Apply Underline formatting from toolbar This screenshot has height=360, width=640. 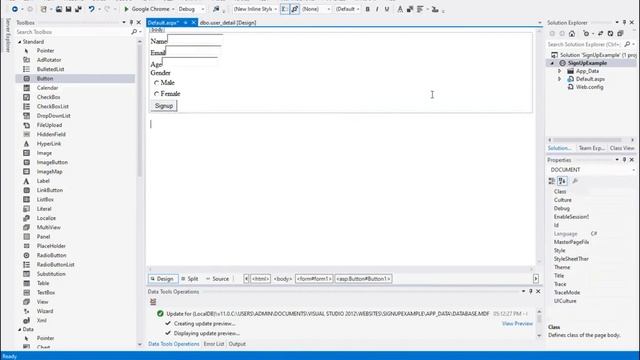coord(387,9)
